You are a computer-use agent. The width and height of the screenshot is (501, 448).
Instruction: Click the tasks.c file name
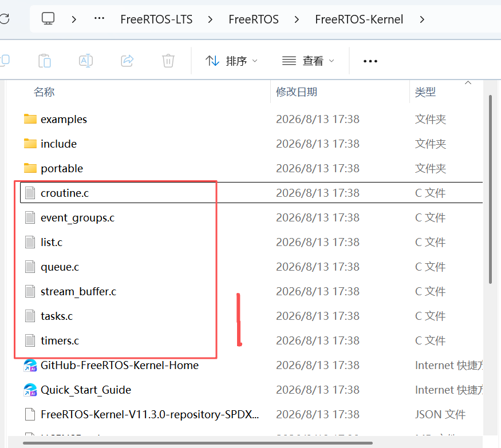57,316
